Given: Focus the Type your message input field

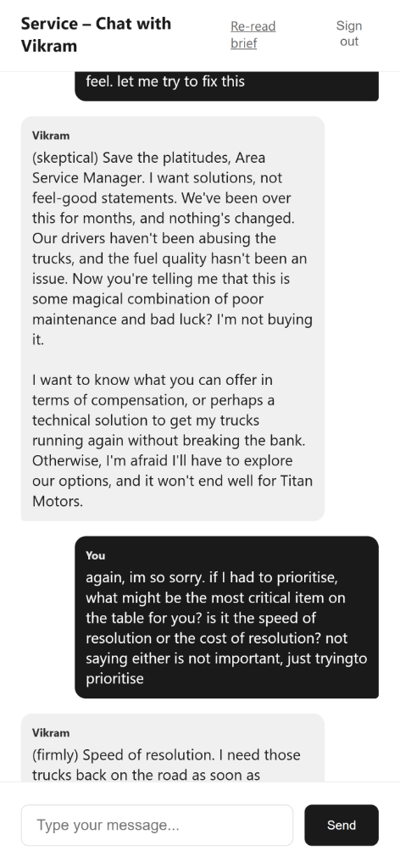Looking at the screenshot, I should (157, 825).
